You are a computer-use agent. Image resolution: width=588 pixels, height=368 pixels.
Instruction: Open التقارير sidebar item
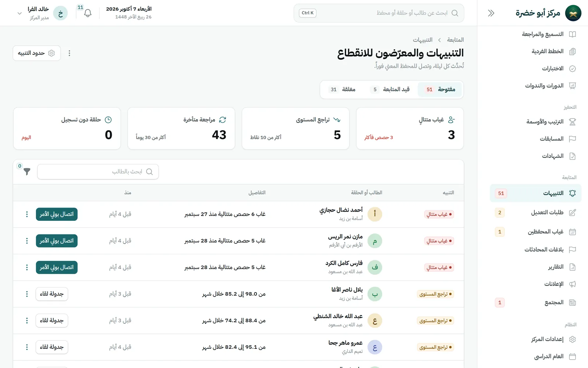click(x=536, y=267)
